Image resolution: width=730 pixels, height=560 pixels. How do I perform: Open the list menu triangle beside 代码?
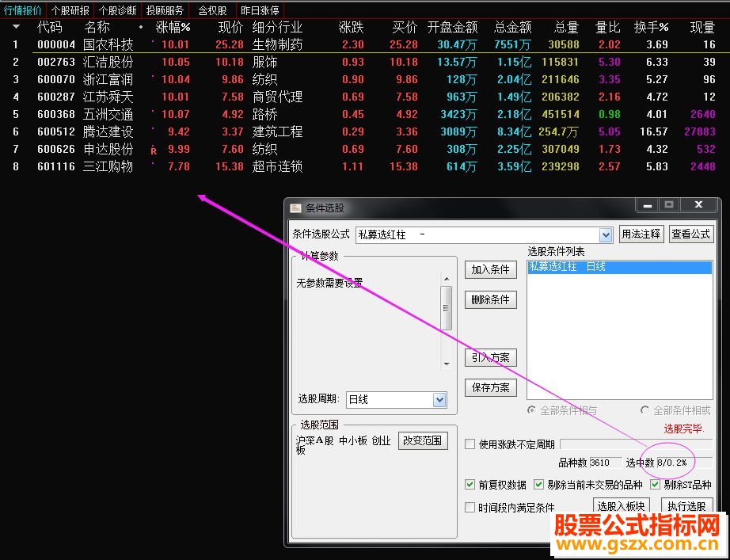click(17, 27)
